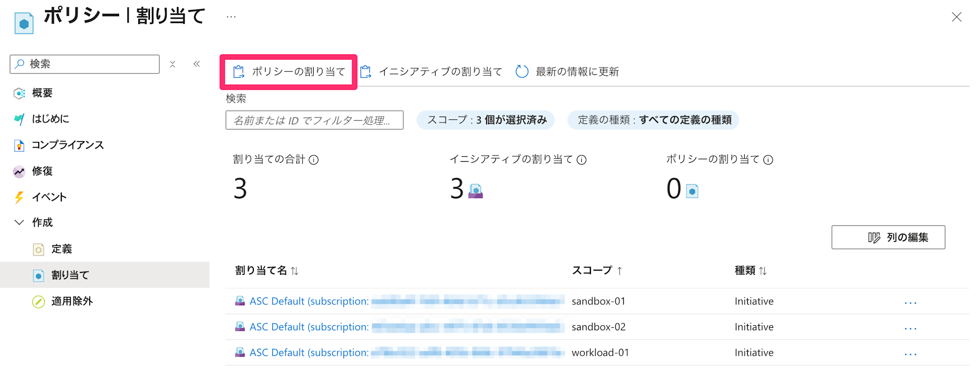Click the コンプライアンス document icon
The width and height of the screenshot is (980, 391).
tap(19, 146)
